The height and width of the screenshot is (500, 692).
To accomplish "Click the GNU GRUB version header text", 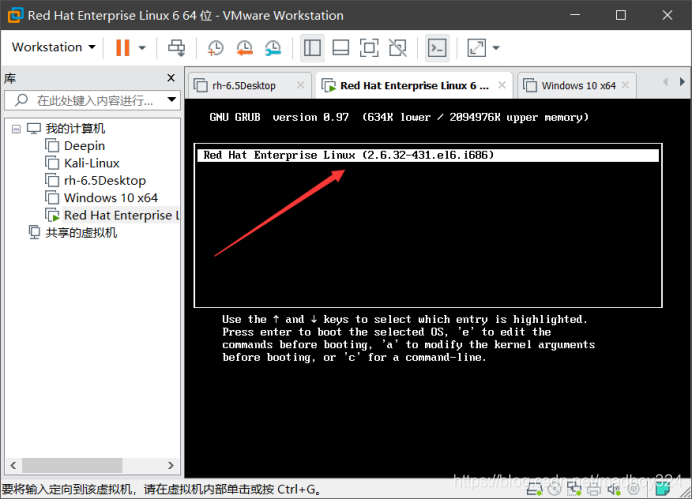I will point(399,117).
